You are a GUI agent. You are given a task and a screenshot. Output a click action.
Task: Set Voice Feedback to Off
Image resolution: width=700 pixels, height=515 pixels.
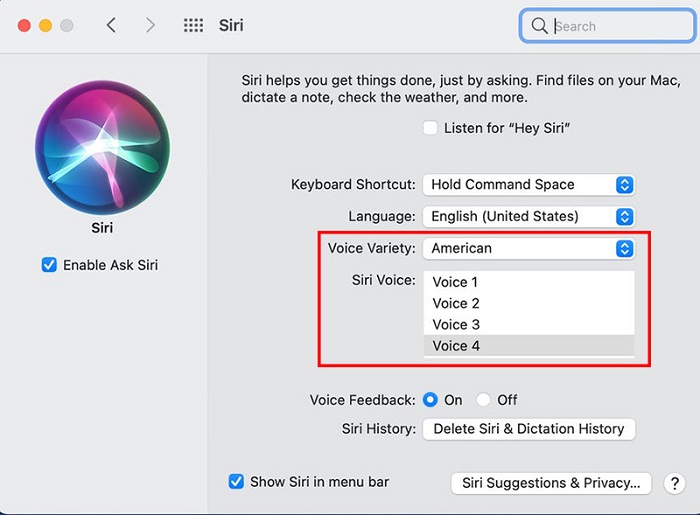click(484, 400)
